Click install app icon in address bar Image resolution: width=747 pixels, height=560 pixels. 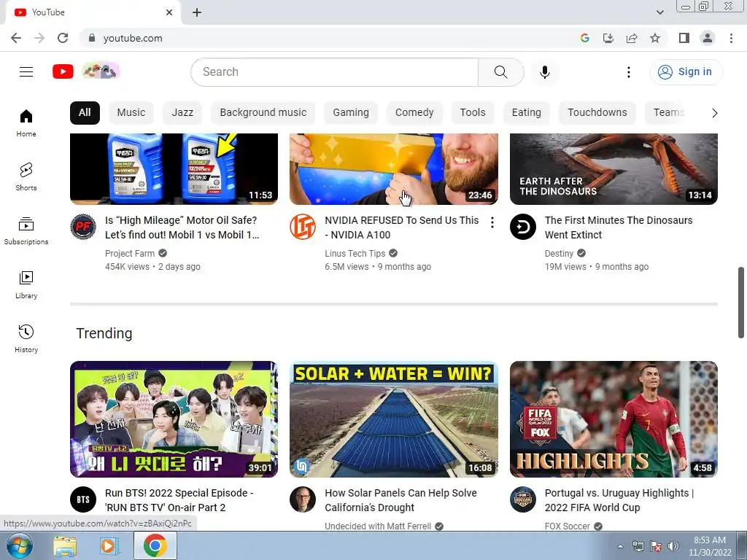click(x=608, y=38)
